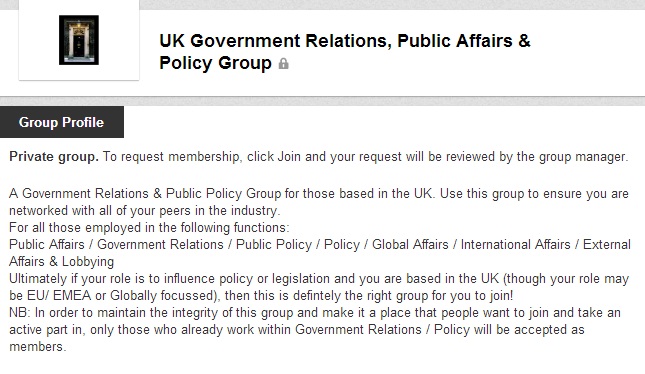The width and height of the screenshot is (645, 374).
Task: Click the "NB: In order to maintain" line
Action: [315, 313]
